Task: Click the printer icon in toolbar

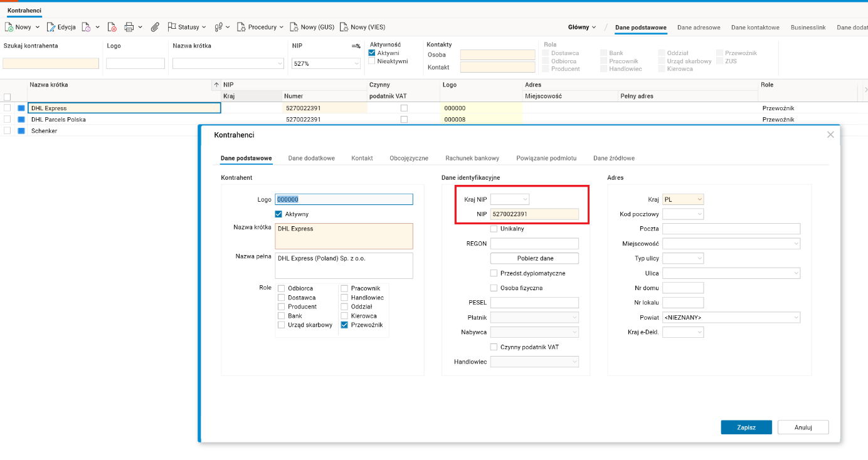Action: pyautogui.click(x=129, y=27)
